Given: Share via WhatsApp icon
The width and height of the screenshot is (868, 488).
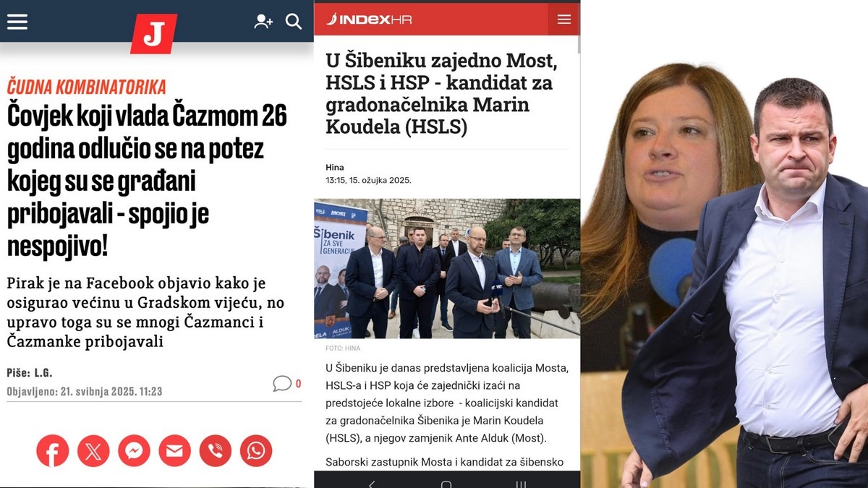Looking at the screenshot, I should (x=255, y=450).
